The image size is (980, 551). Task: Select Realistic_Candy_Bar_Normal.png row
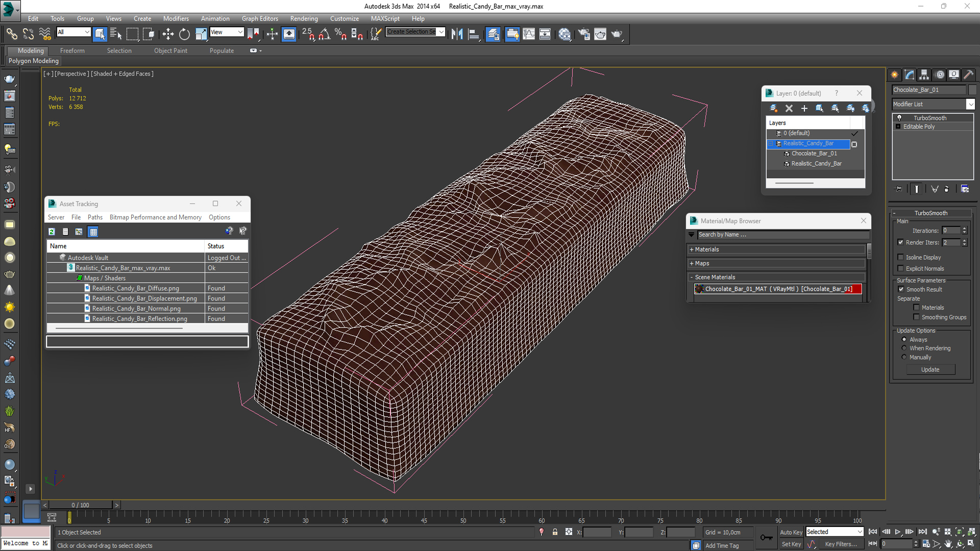click(x=147, y=309)
